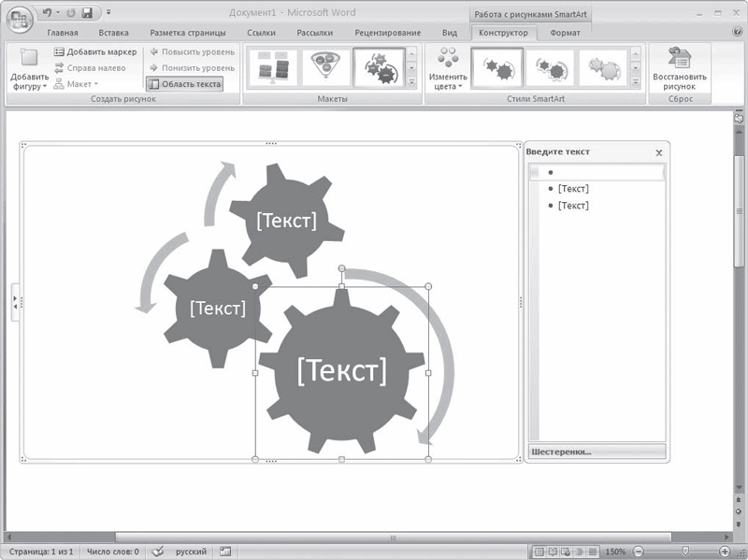Expand the Стили SmartArt gallery more arrow
This screenshot has height=560, width=748.
636,83
